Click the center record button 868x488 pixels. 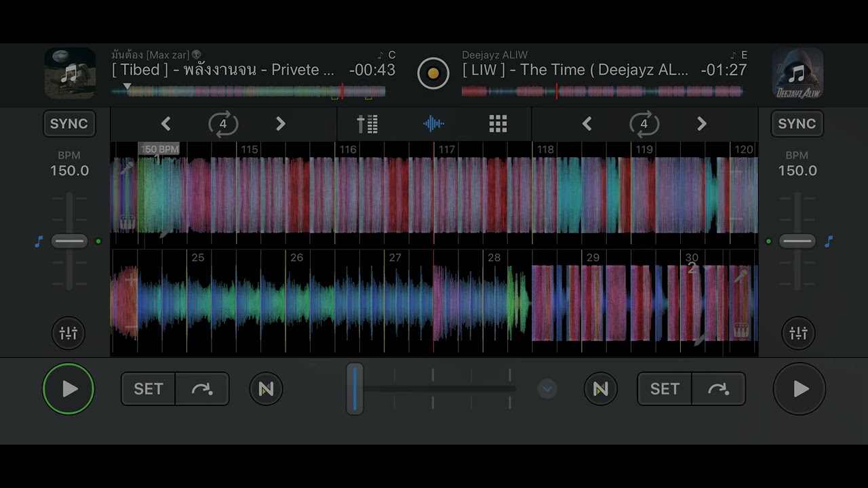(x=433, y=73)
